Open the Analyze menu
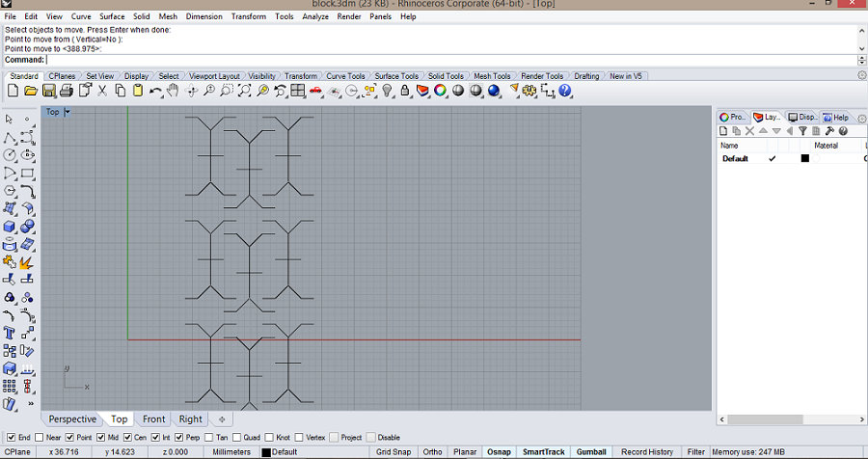 (x=315, y=16)
